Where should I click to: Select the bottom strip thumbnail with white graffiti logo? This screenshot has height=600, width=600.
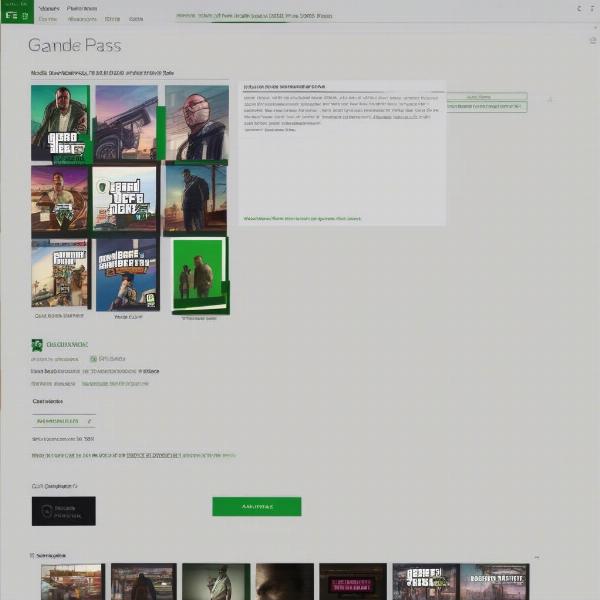click(x=426, y=582)
